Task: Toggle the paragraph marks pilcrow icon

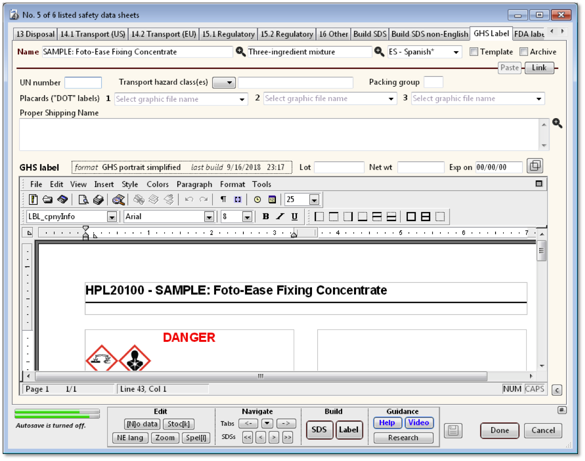Action: point(223,200)
